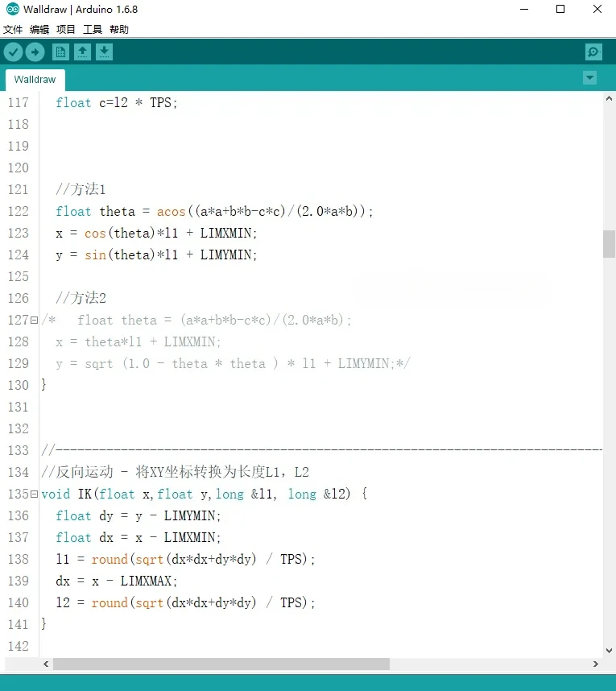Click the 'float dy = y - LIMYMIN;' line
The image size is (616, 691).
tap(138, 515)
